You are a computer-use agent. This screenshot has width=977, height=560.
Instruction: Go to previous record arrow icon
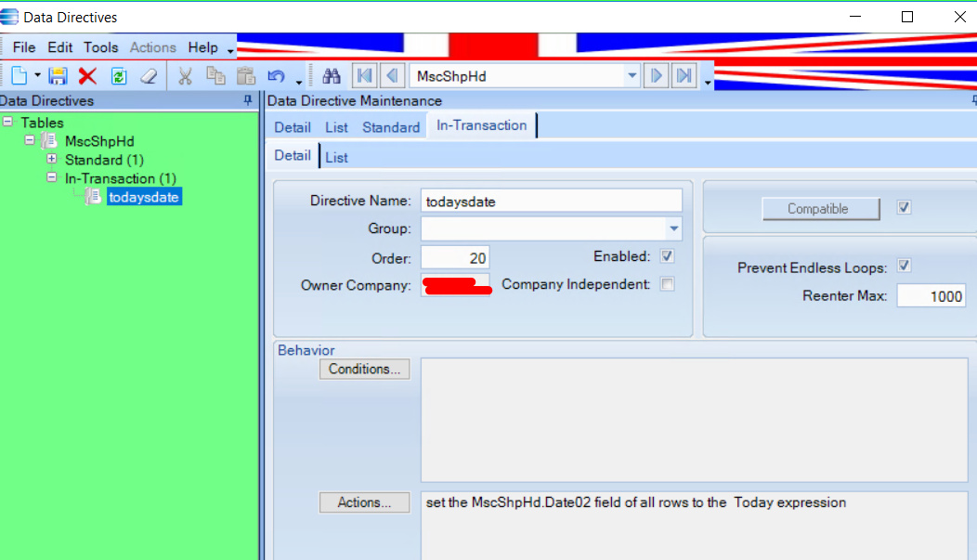click(392, 76)
